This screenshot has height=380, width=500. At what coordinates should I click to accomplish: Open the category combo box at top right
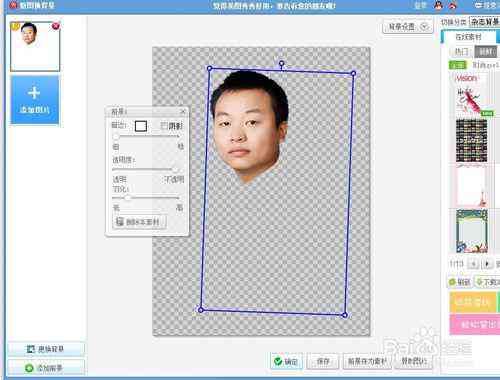pos(484,22)
